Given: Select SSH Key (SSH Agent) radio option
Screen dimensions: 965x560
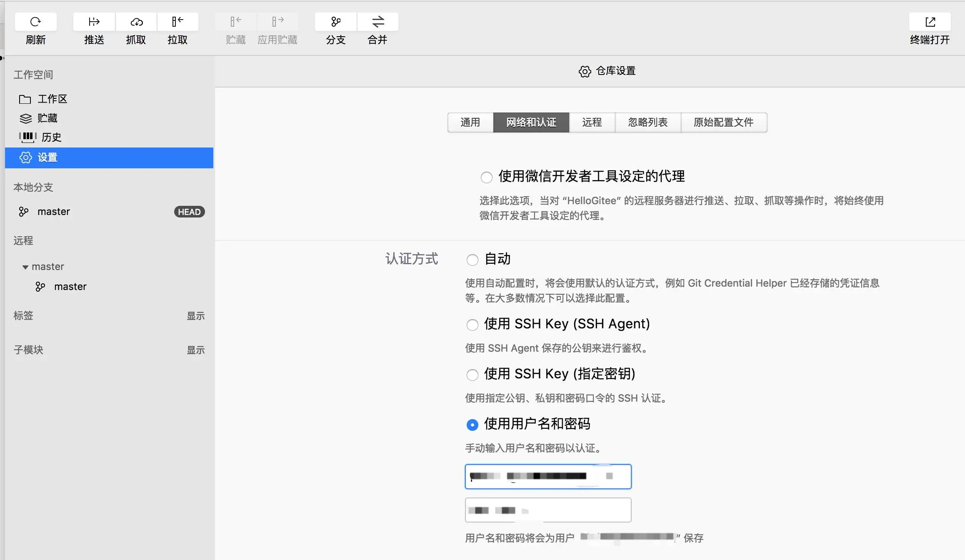Looking at the screenshot, I should [472, 325].
